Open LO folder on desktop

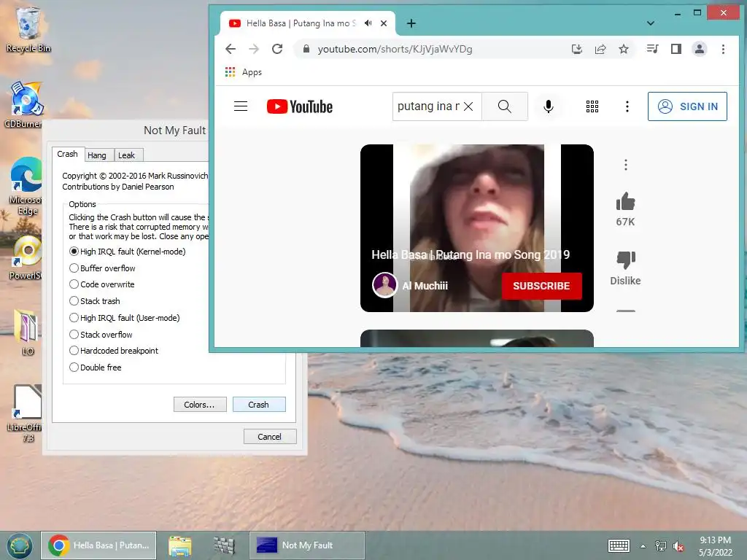click(27, 332)
